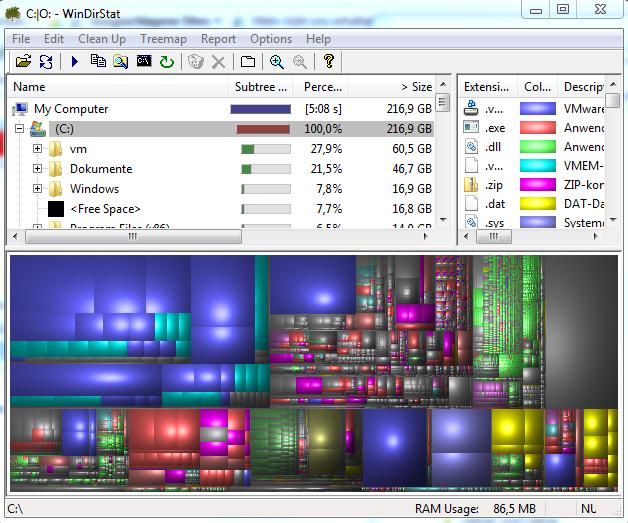Click the Delete to Recycle Bin icon
The width and height of the screenshot is (628, 523).
[x=196, y=62]
